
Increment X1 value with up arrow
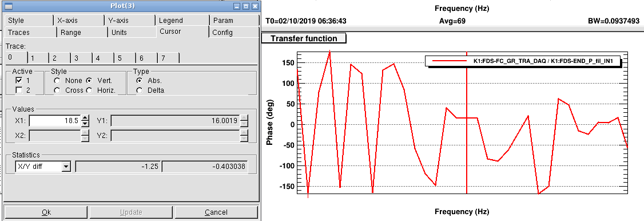click(85, 118)
